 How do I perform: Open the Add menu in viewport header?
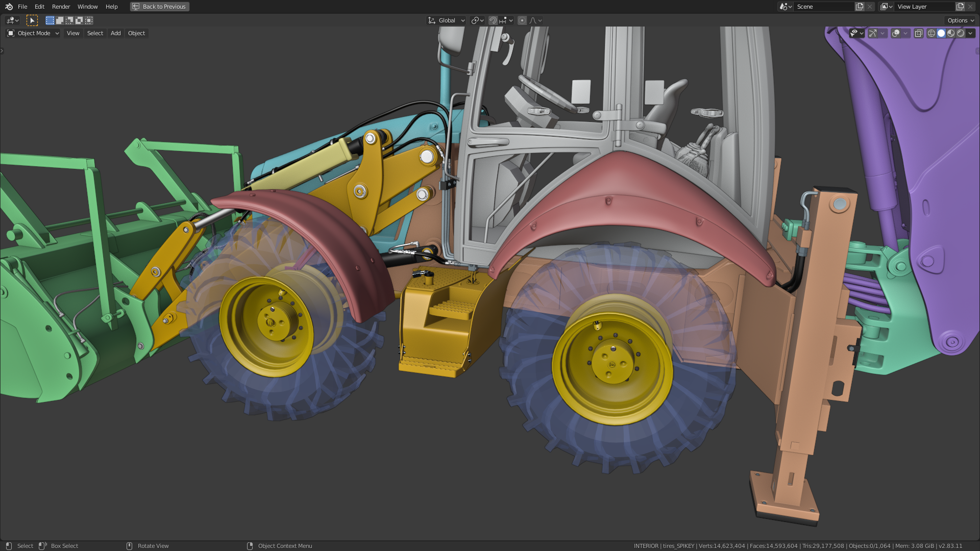pos(116,33)
